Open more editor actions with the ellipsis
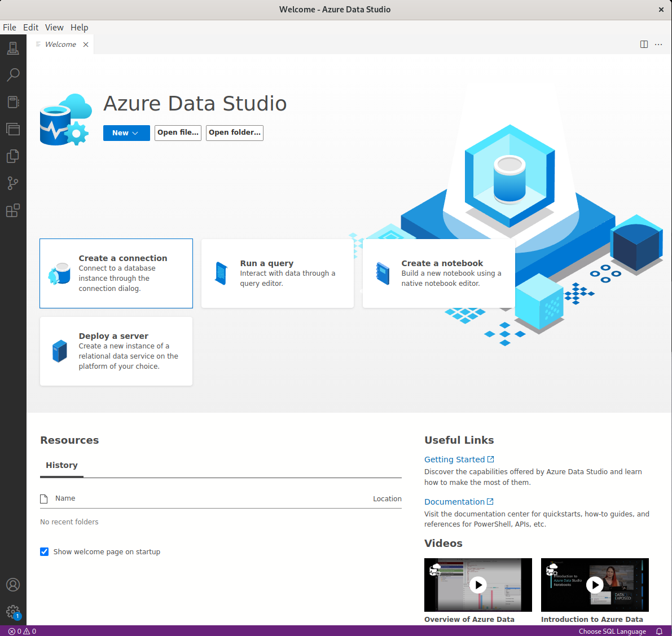The width and height of the screenshot is (672, 636). [x=658, y=44]
